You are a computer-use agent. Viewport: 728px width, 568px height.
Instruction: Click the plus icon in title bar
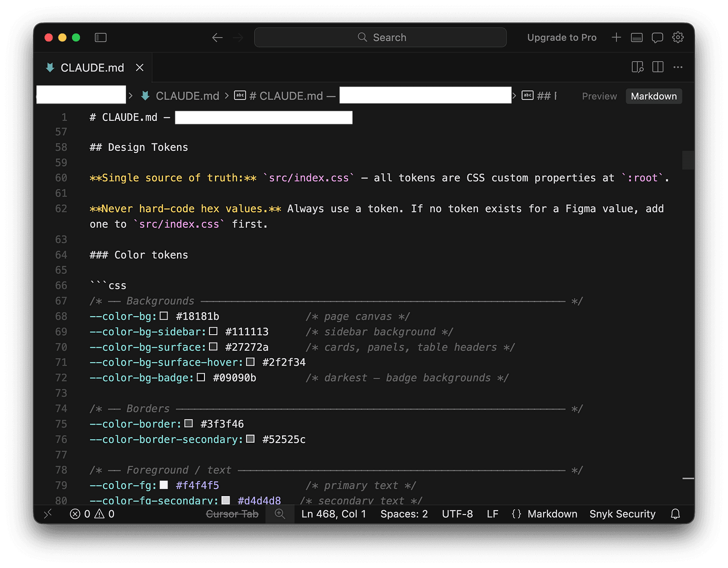coord(616,37)
